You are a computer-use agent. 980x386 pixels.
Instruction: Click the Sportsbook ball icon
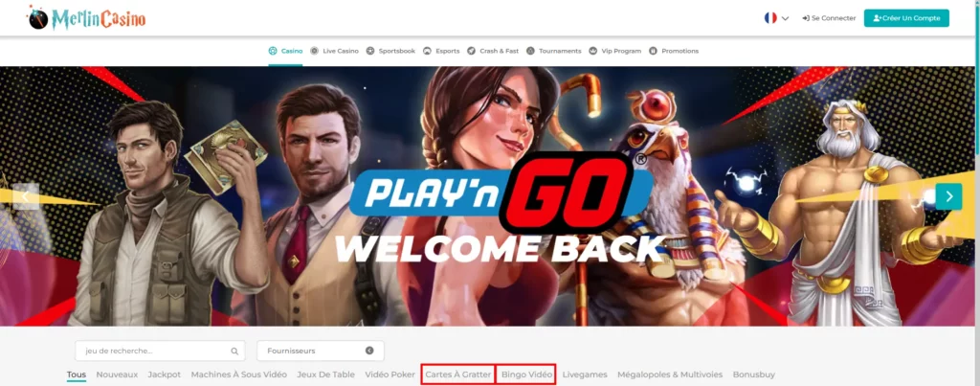click(370, 51)
